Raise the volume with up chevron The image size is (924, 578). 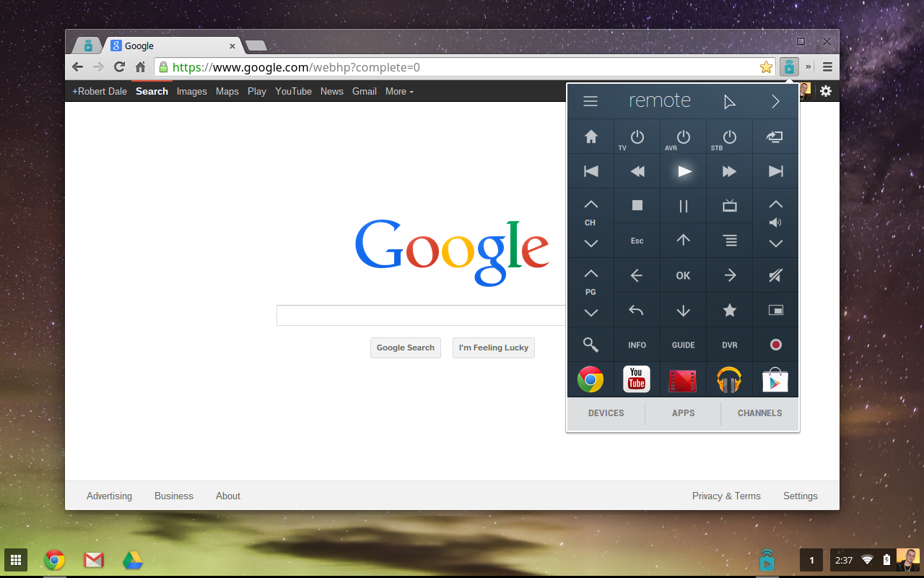tap(775, 204)
